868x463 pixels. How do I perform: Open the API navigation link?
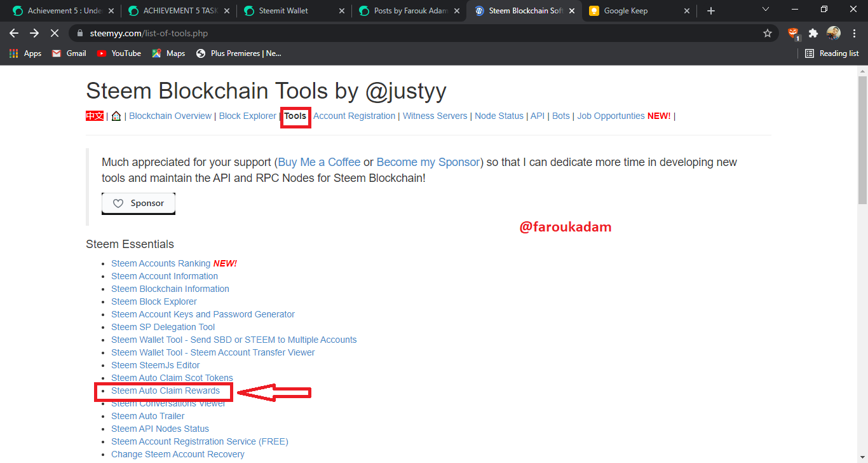538,116
